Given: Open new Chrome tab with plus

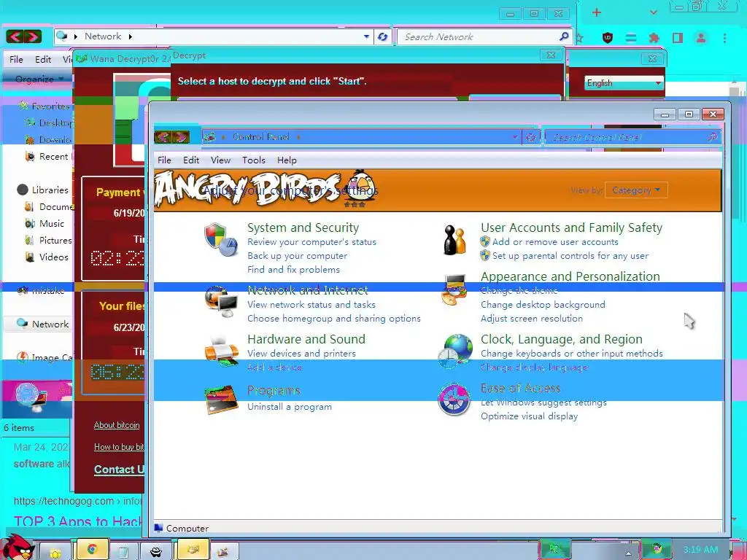Looking at the screenshot, I should 597,12.
